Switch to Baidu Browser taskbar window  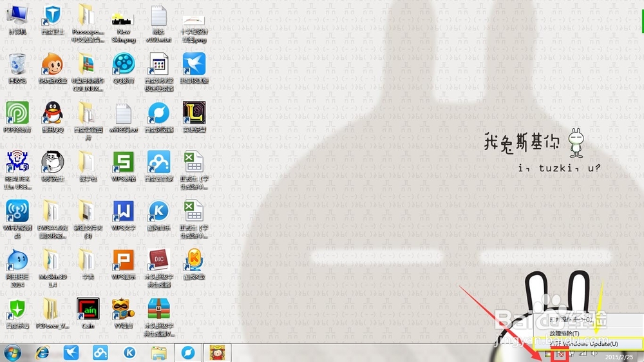click(x=188, y=352)
